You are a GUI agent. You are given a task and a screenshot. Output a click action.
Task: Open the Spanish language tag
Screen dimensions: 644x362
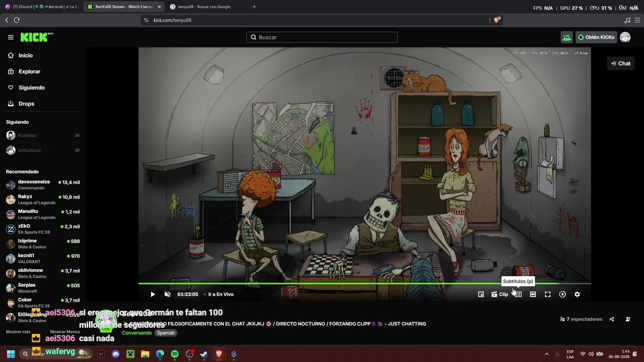pos(166,333)
